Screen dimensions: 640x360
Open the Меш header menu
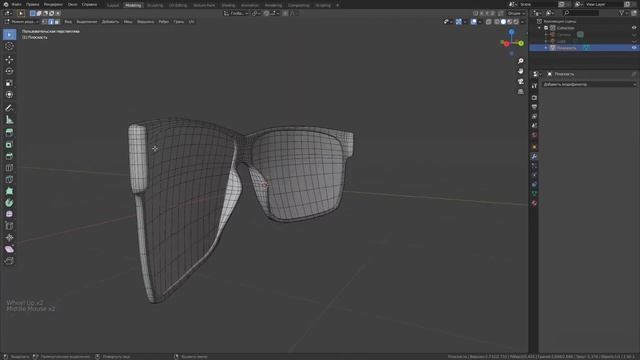(x=128, y=22)
